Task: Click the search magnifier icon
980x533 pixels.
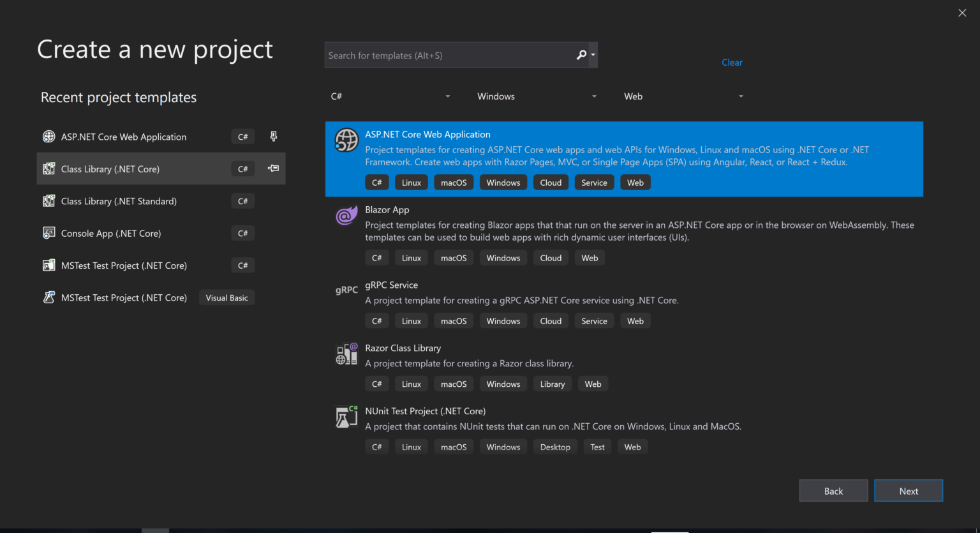Action: click(581, 55)
